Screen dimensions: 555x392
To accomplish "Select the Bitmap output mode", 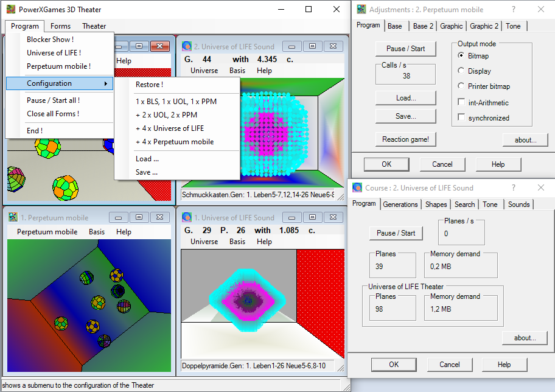I will (x=461, y=55).
